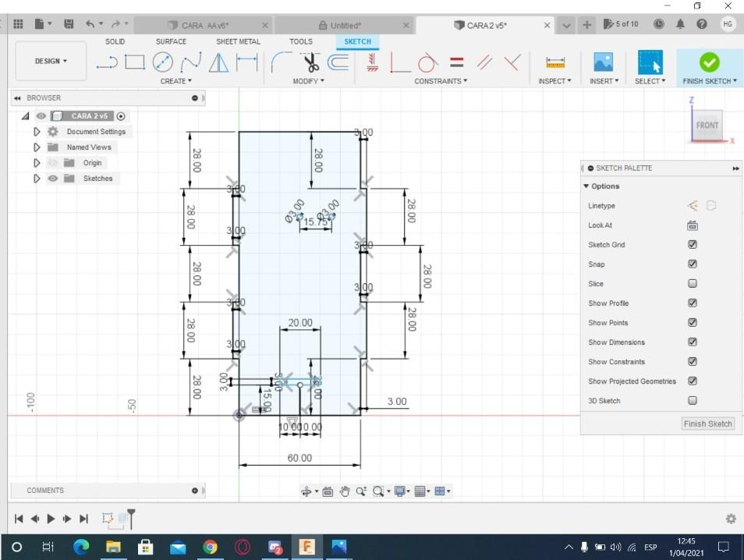Screen dimensions: 744x560
Task: Select the 60.00 width dimension
Action: tap(299, 458)
